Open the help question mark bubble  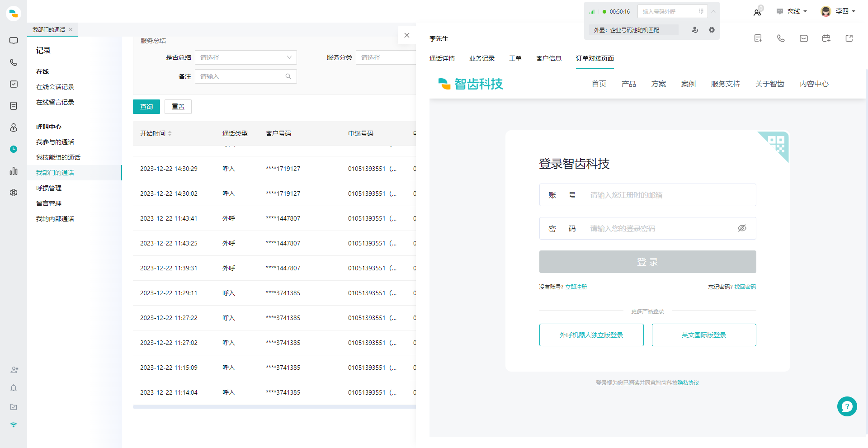pos(847,406)
